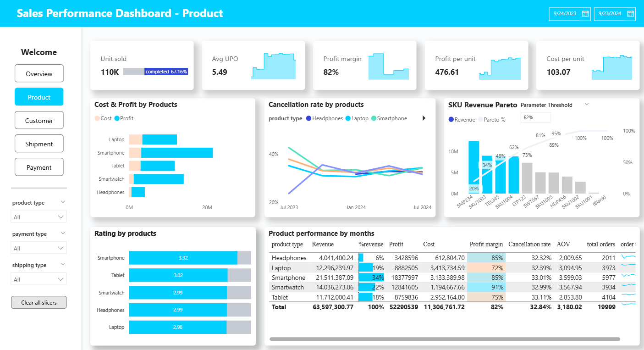Open the end date calendar picker icon
The image size is (644, 350).
[x=630, y=14]
